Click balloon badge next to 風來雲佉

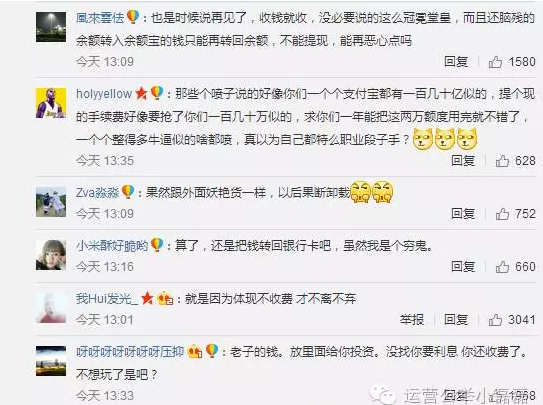133,17
